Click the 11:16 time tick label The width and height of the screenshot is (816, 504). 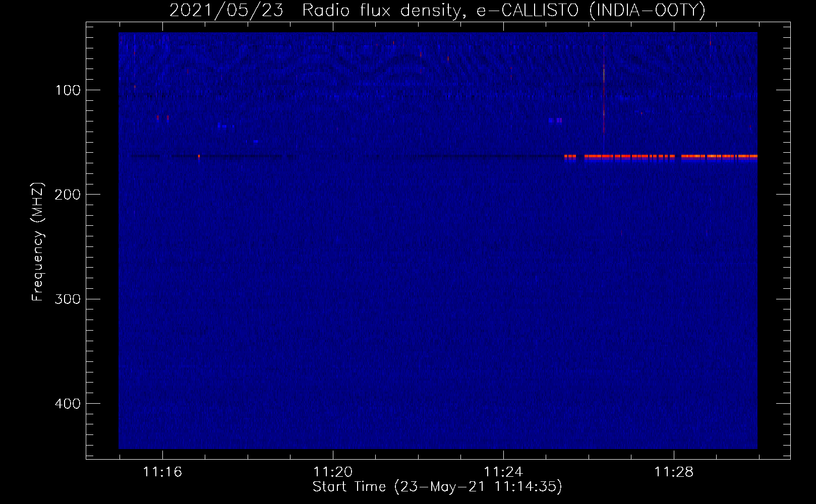(162, 472)
